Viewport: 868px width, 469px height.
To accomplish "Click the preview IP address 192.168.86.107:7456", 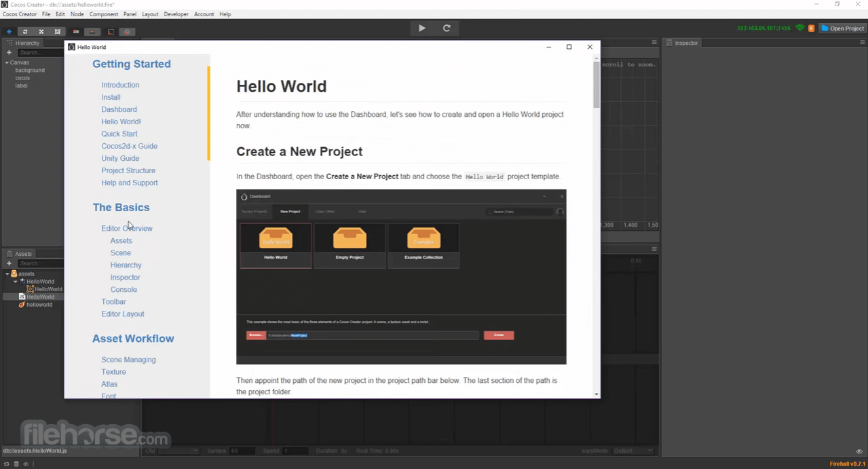I will pos(764,29).
